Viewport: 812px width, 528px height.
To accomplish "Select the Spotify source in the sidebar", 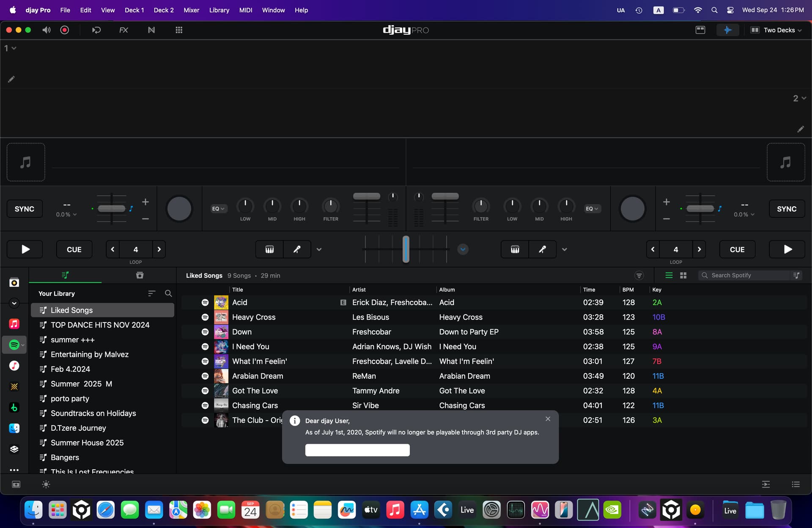I will coord(14,345).
